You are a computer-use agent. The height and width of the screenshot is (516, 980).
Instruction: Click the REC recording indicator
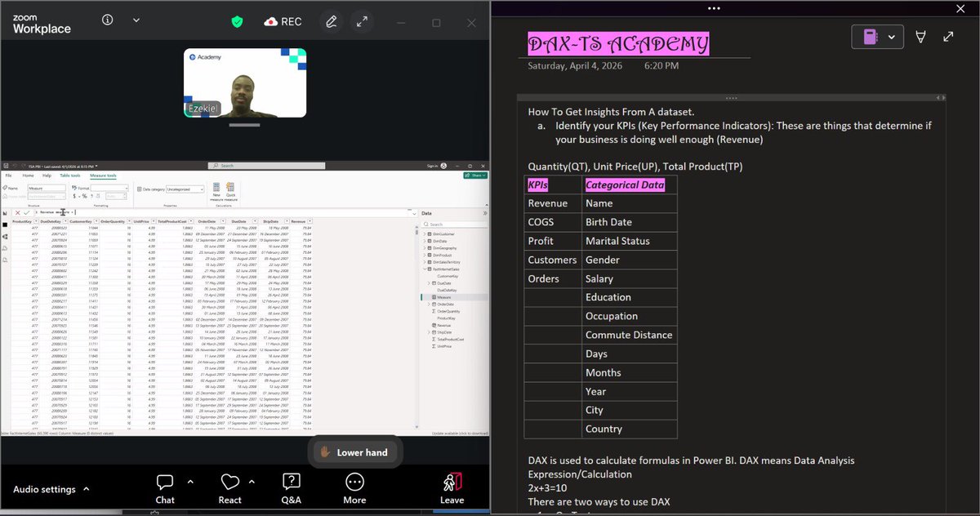click(283, 21)
